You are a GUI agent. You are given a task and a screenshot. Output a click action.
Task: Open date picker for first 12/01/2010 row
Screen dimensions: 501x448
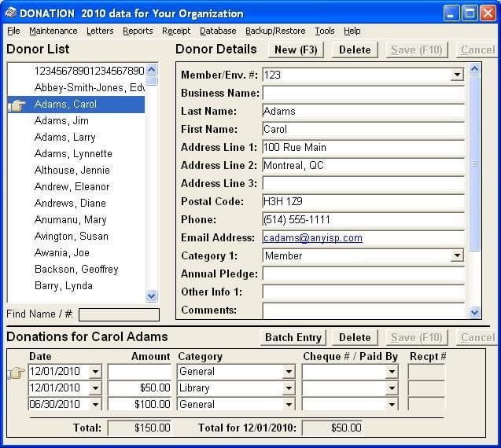click(x=95, y=372)
